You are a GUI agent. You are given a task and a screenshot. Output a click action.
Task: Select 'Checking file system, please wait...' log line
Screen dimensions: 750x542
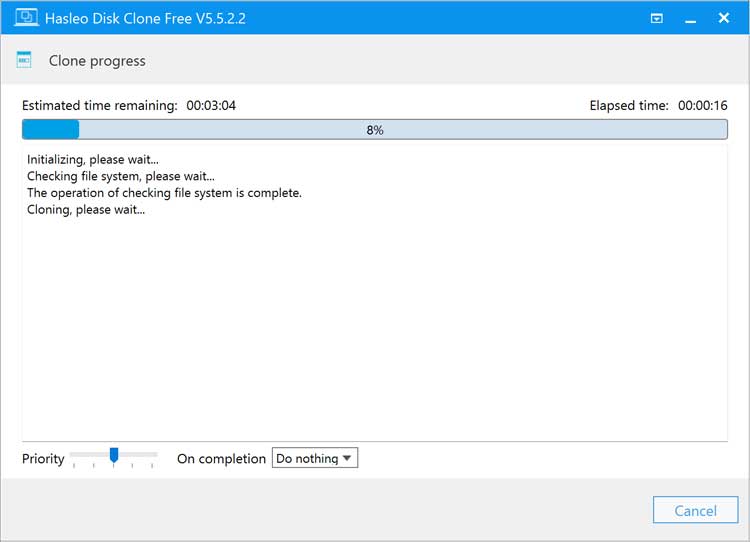121,176
